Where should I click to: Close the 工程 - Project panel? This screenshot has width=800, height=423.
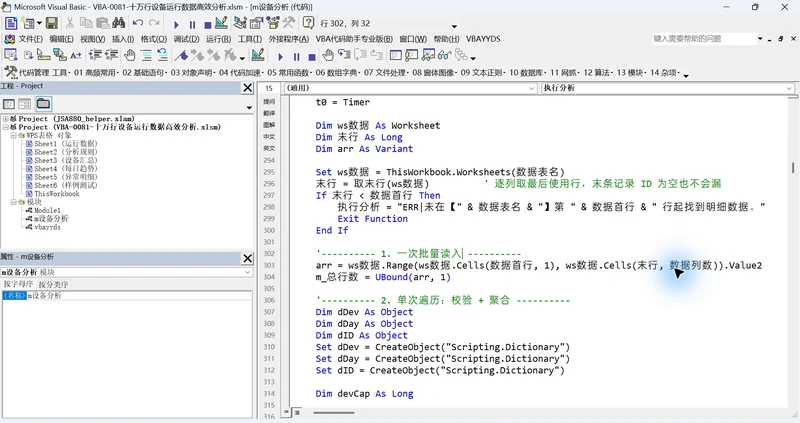247,88
